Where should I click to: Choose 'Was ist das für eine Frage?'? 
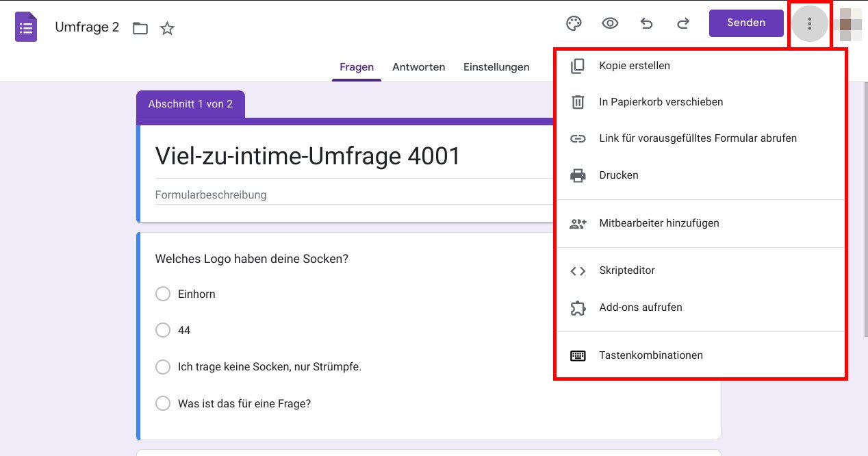pyautogui.click(x=163, y=403)
